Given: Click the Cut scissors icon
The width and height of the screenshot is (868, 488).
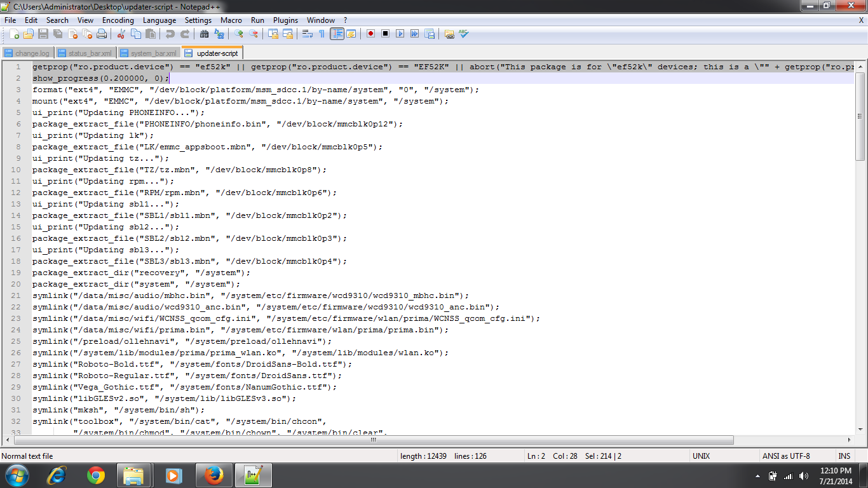Looking at the screenshot, I should pyautogui.click(x=121, y=34).
